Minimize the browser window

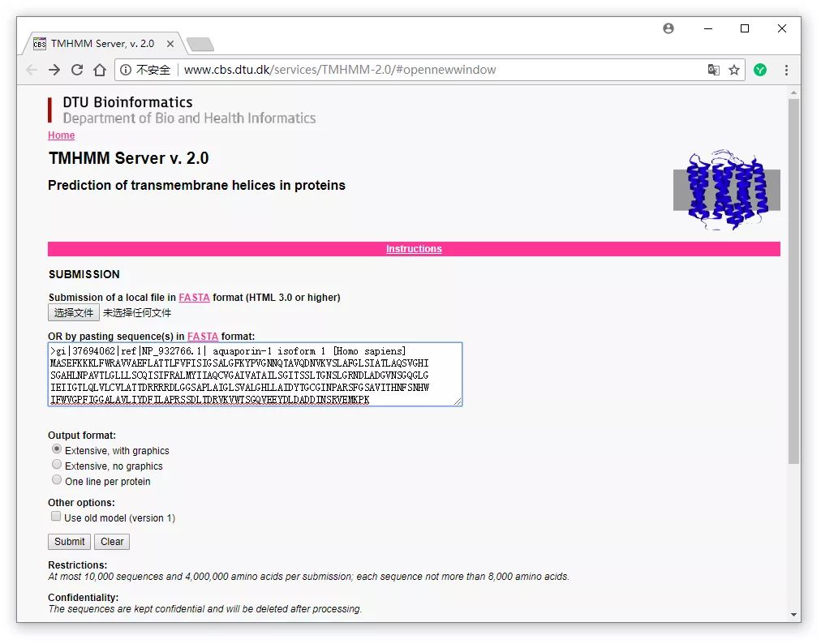click(708, 28)
